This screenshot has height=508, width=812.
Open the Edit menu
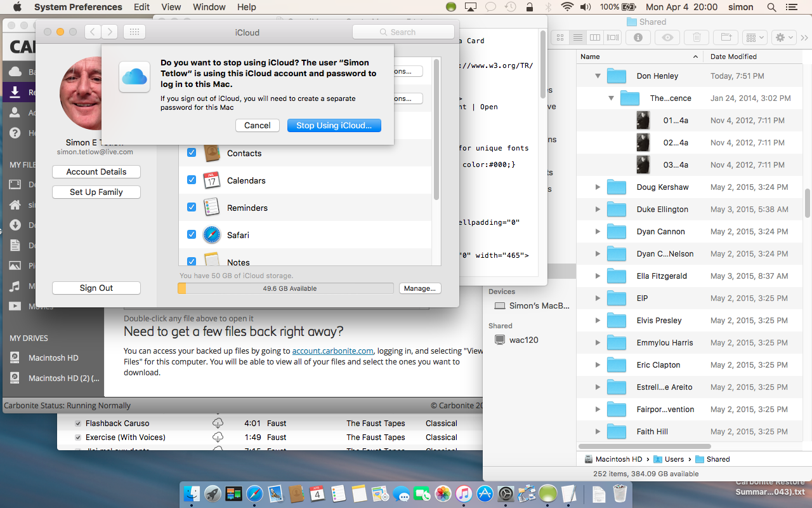coord(142,7)
